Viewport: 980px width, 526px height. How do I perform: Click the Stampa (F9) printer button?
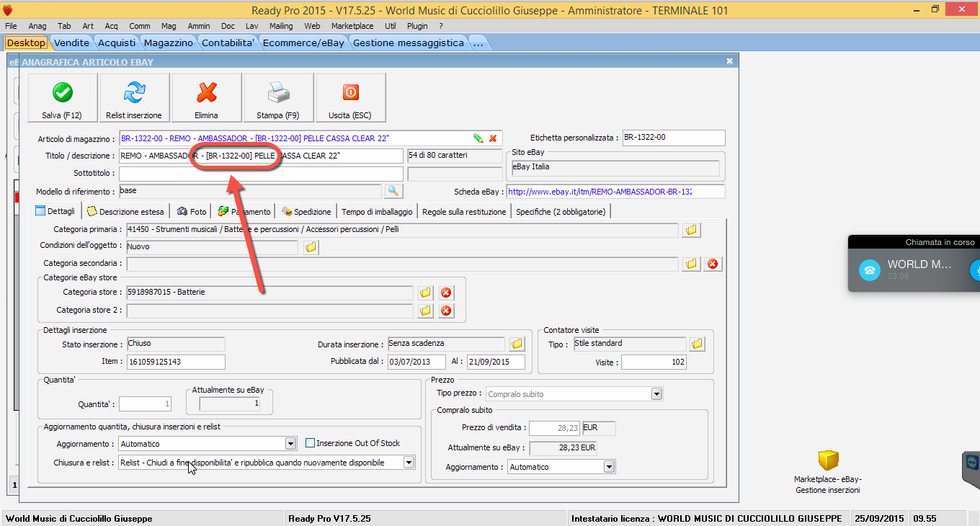[279, 98]
